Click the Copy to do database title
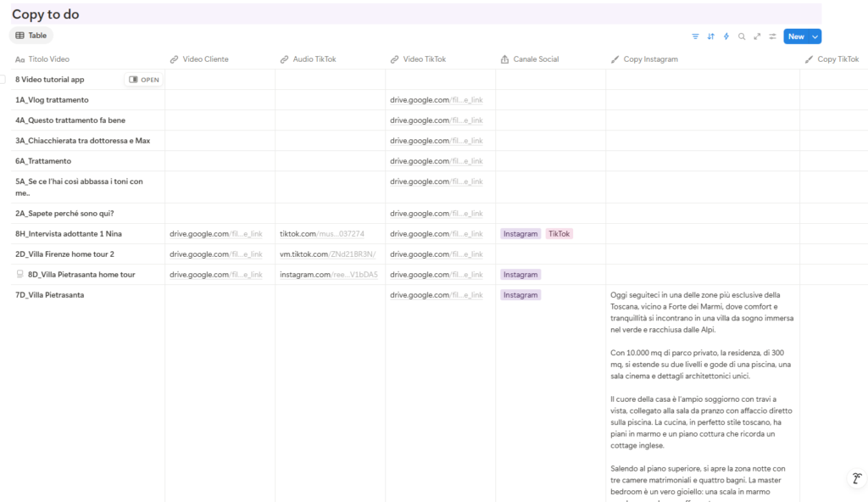 pos(46,14)
